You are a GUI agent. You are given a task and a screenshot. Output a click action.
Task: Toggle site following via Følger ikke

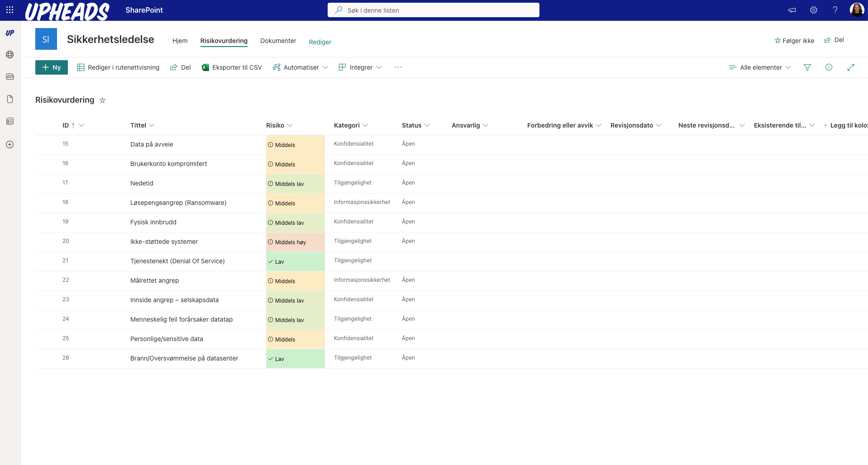[x=794, y=40]
